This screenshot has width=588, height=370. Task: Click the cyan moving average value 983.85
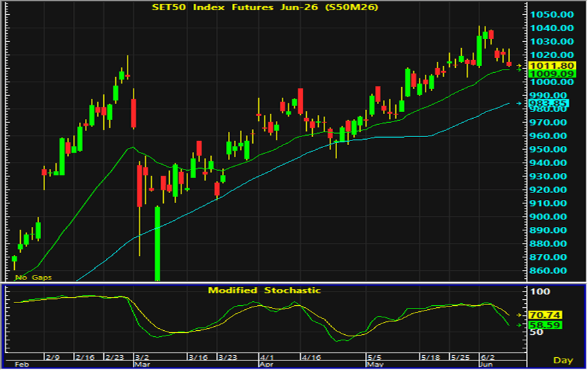(x=549, y=104)
